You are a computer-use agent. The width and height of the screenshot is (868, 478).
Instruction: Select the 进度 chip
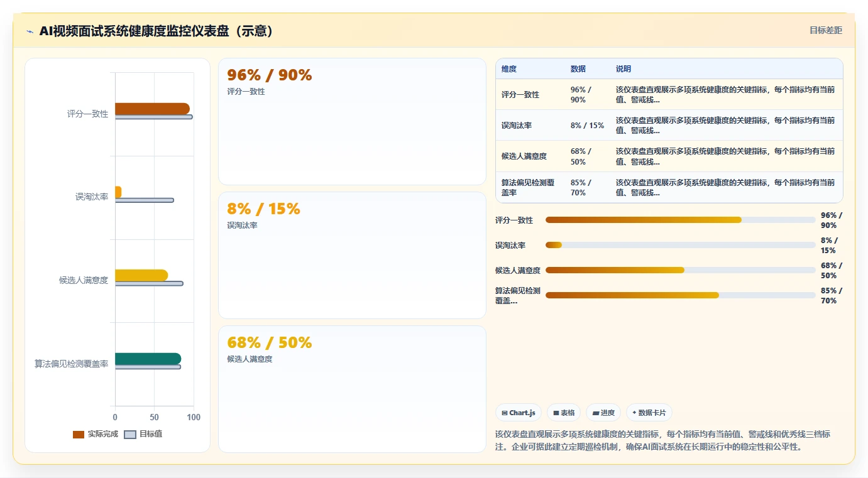click(603, 413)
